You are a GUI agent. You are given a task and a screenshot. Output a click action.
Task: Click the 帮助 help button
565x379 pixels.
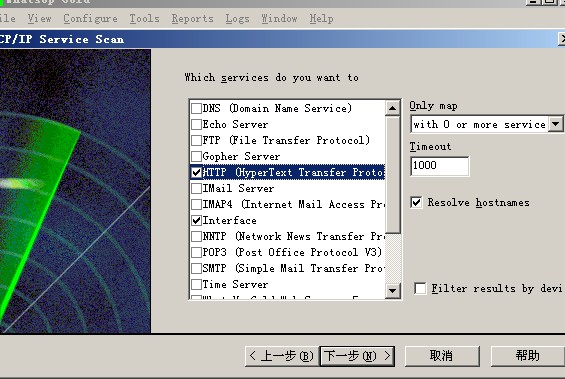(528, 356)
